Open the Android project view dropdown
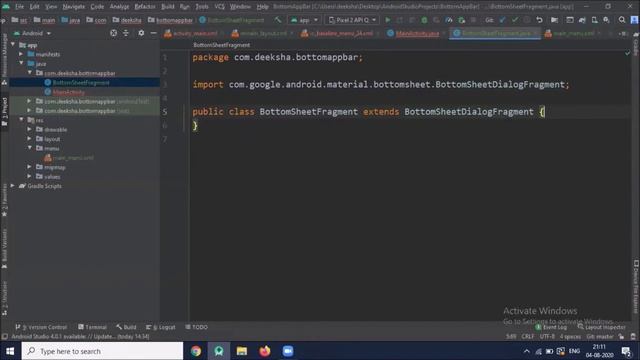640x360 pixels. pos(33,33)
